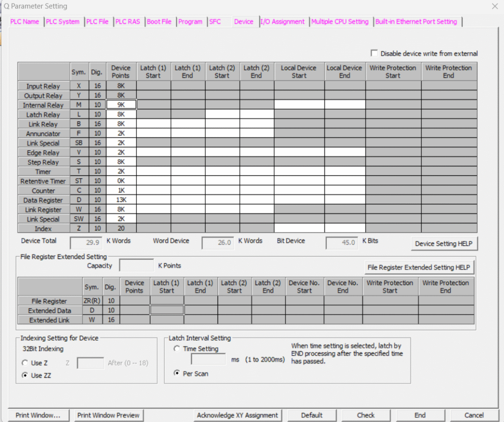Viewport: 504px width, 422px height.
Task: Switch to the PLC Name tab
Action: 25,22
